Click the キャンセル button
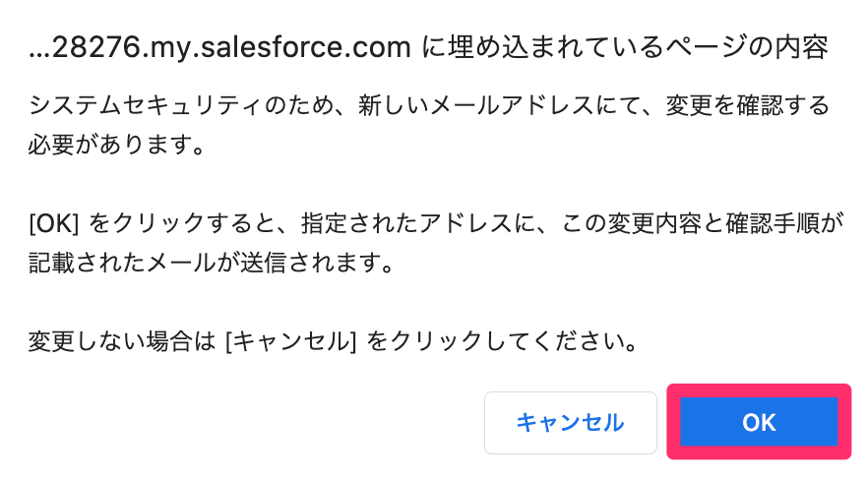The height and width of the screenshot is (478, 868). click(x=570, y=423)
